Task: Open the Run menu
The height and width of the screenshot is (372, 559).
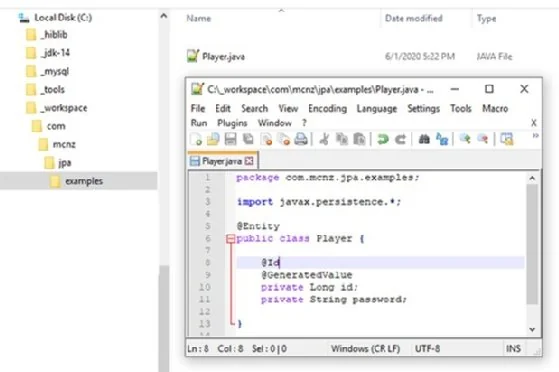Action: click(x=199, y=123)
